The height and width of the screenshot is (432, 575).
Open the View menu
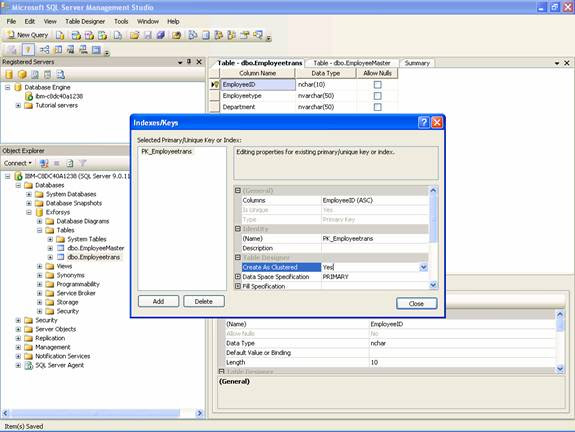pyautogui.click(x=50, y=21)
